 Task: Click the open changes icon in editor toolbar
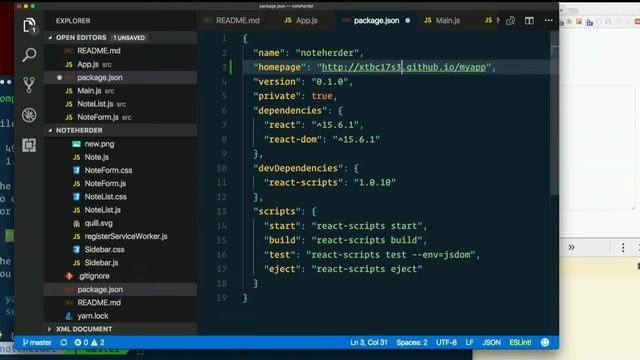(510, 20)
